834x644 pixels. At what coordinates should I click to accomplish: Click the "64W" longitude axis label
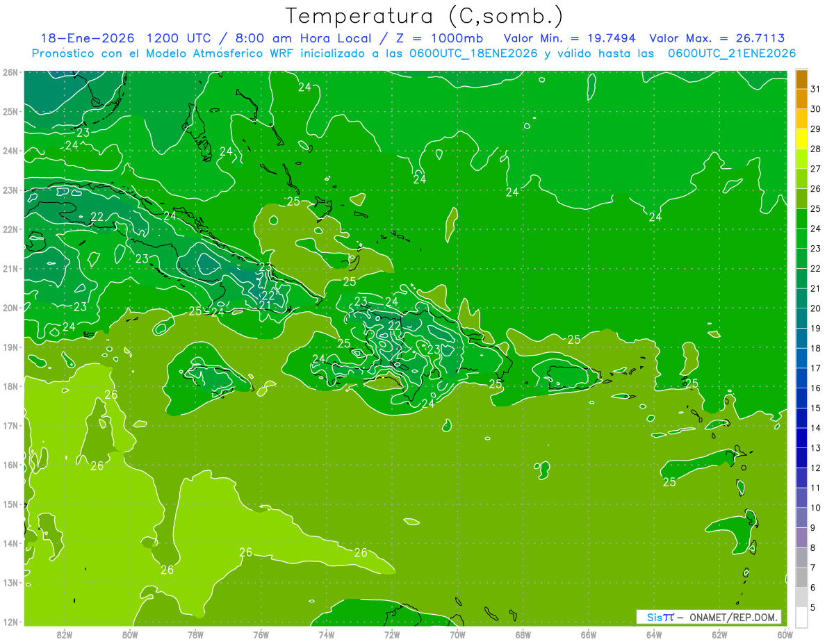coord(654,634)
